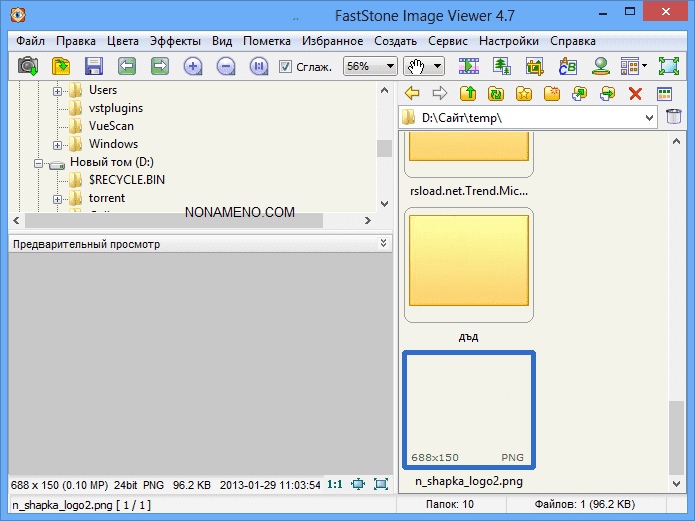Expand the Users folder tree node
The image size is (695, 521).
point(58,90)
